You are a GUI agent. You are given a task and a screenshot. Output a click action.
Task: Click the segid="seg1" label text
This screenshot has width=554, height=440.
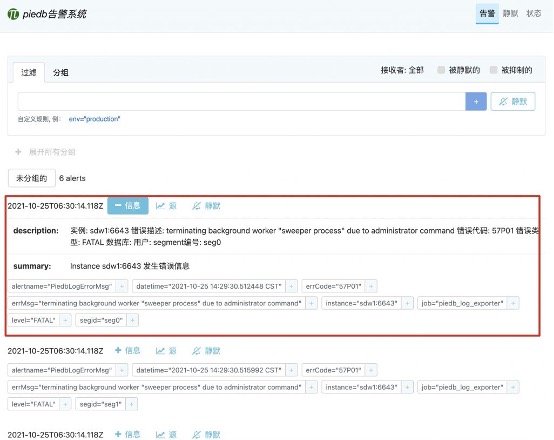[x=100, y=404]
